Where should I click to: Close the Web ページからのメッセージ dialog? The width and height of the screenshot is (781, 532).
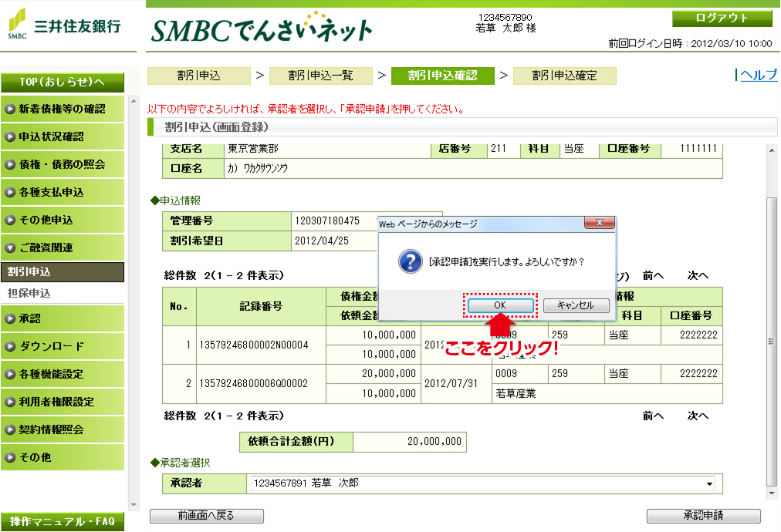tap(599, 223)
